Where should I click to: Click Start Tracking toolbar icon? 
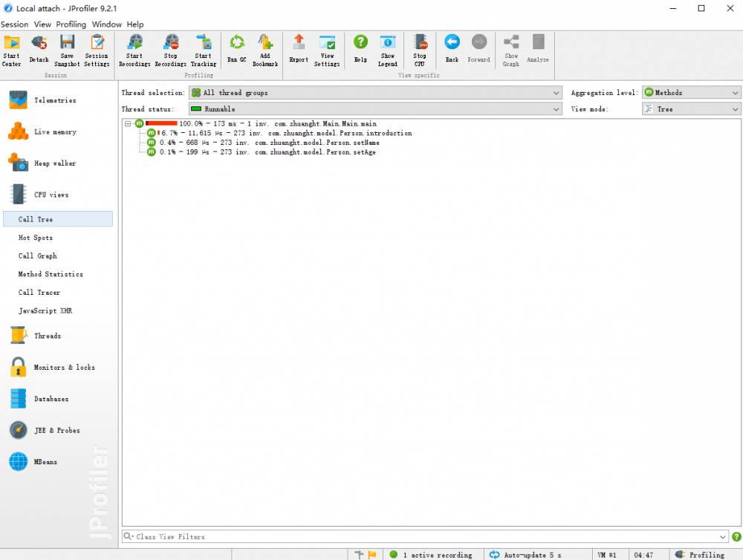tap(204, 51)
